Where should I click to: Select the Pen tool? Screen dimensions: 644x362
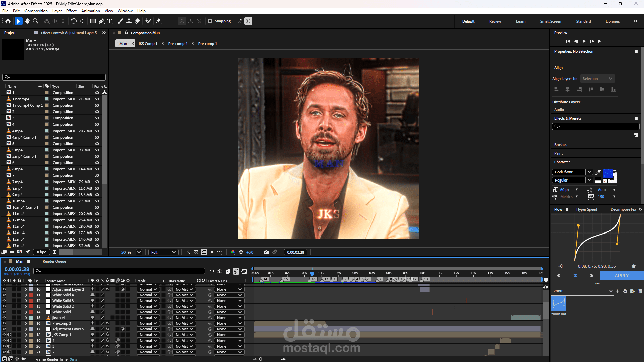coord(101,21)
